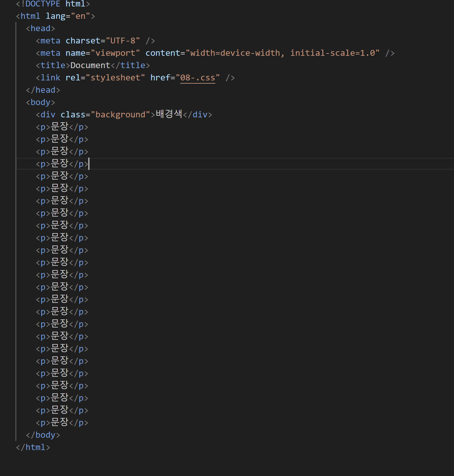Click the opening "<head>" tag

point(41,29)
